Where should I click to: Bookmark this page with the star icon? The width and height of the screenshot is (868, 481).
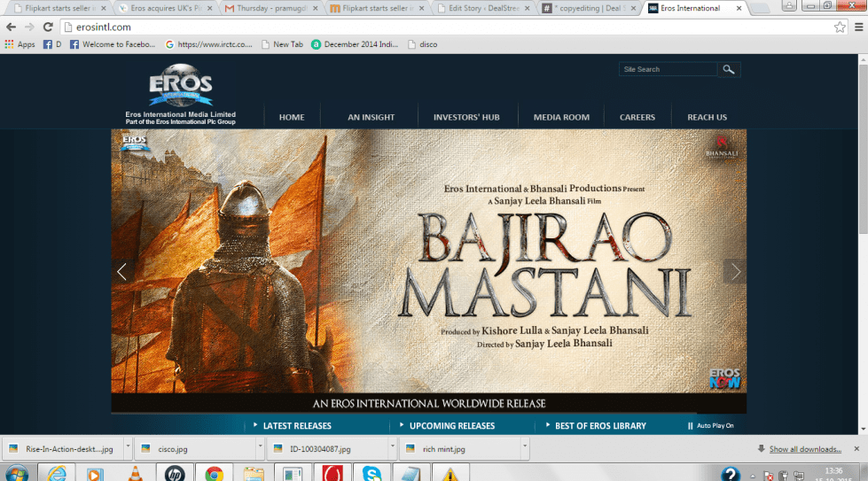pos(839,27)
